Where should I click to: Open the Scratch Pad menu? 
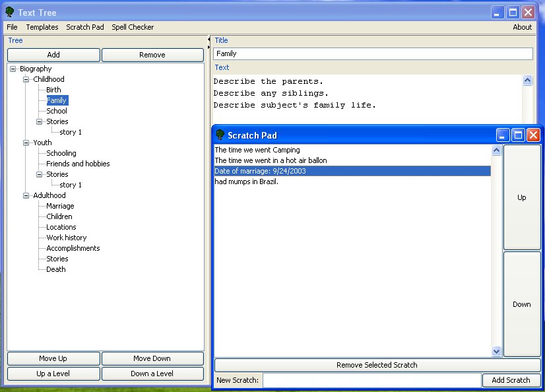[x=85, y=27]
